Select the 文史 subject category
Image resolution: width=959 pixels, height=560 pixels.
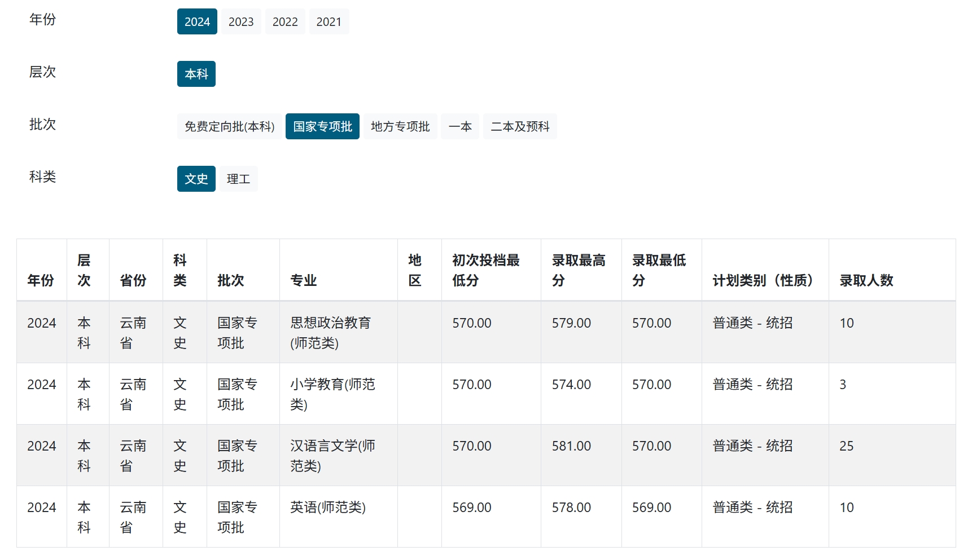point(196,179)
